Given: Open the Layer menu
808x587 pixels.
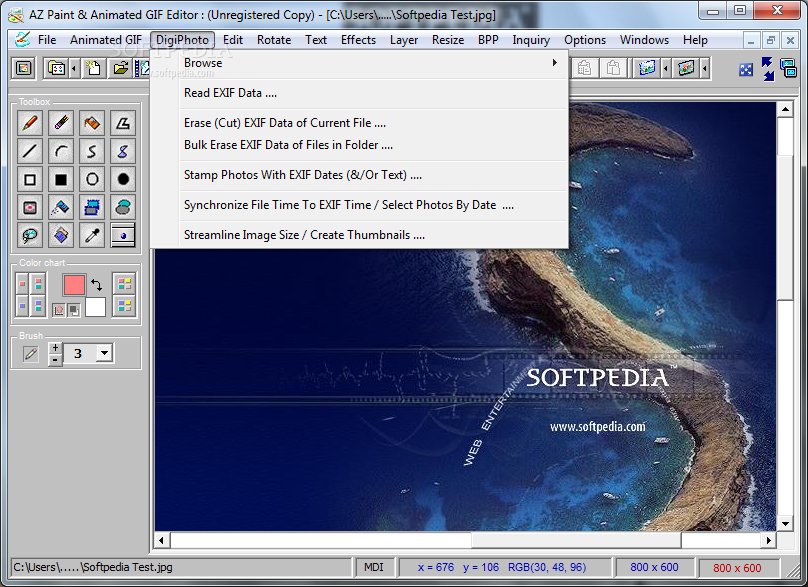Looking at the screenshot, I should click(x=403, y=40).
